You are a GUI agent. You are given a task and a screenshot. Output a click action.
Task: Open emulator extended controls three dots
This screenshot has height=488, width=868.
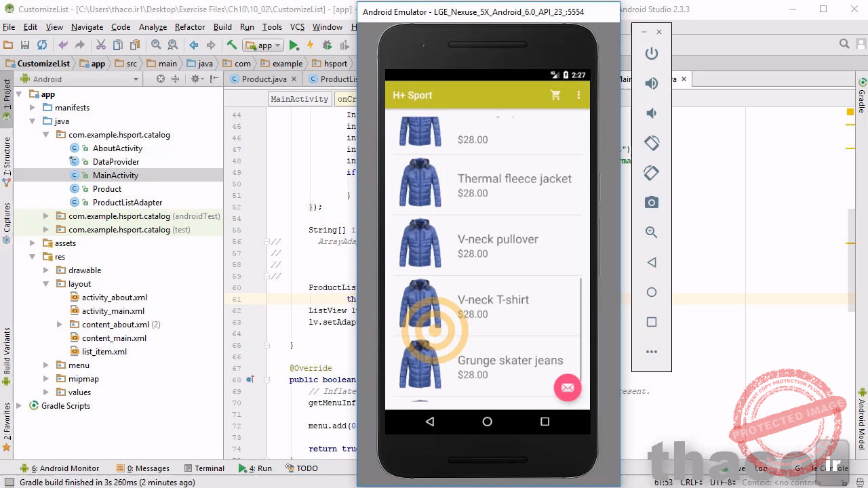[651, 352]
